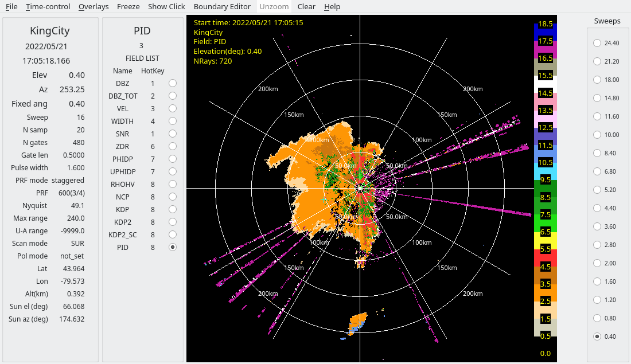Viewport: 631px width, 364px height.
Task: Open the File menu
Action: tap(11, 7)
